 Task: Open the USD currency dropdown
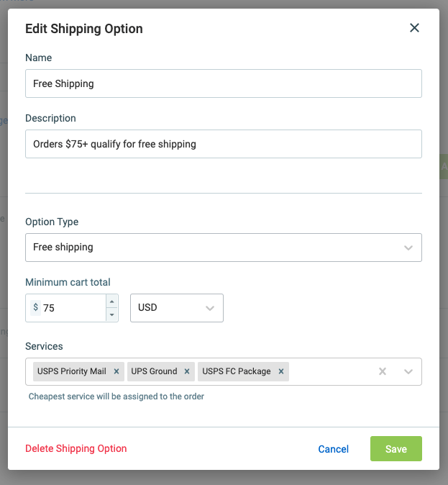click(177, 308)
